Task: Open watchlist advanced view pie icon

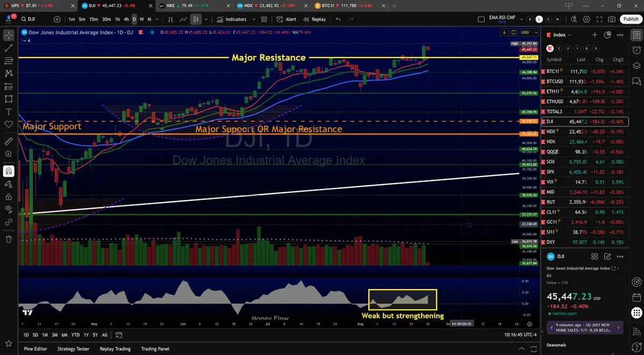Action: 608,35
